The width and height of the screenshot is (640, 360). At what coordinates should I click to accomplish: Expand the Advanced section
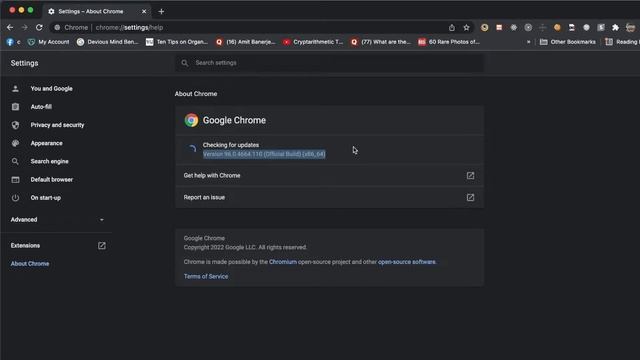point(57,220)
